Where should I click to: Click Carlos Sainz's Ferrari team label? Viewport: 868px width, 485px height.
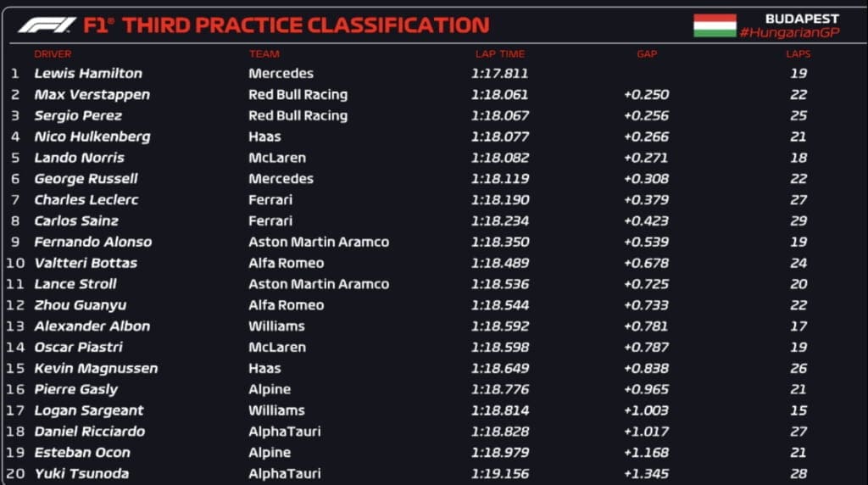(x=270, y=221)
